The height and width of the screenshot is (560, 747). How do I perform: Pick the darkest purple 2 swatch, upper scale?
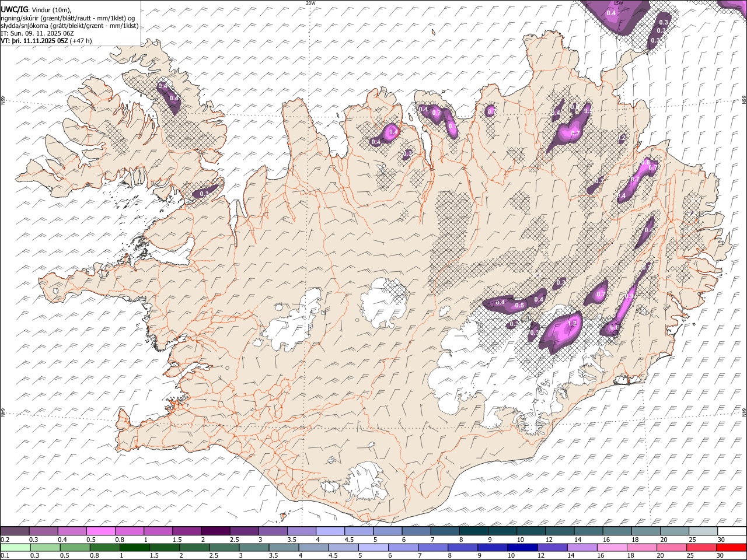pyautogui.click(x=215, y=531)
